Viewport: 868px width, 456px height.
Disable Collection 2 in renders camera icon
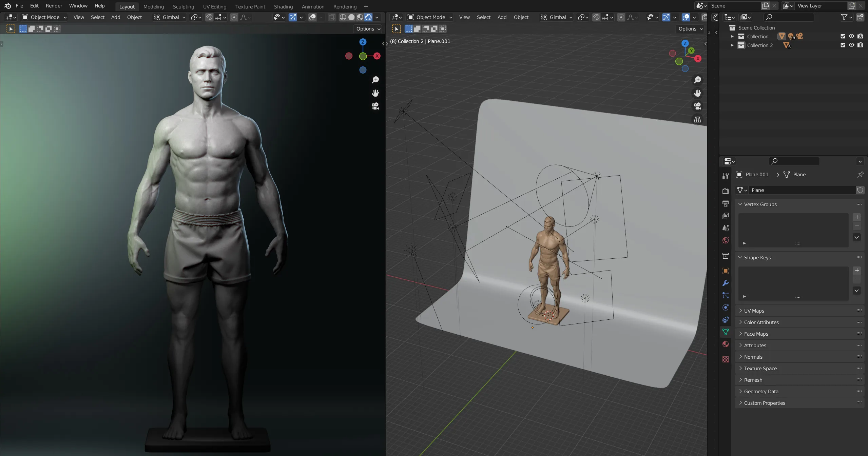pos(861,45)
